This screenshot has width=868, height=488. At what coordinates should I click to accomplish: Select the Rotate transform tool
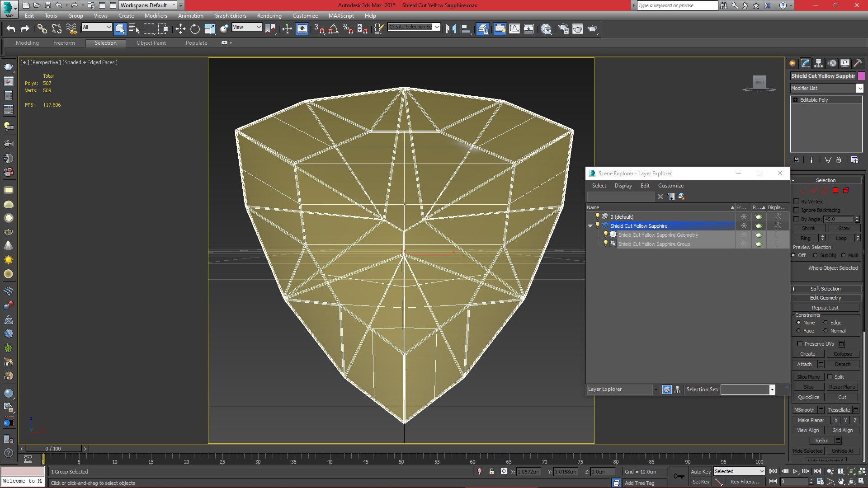tap(195, 29)
